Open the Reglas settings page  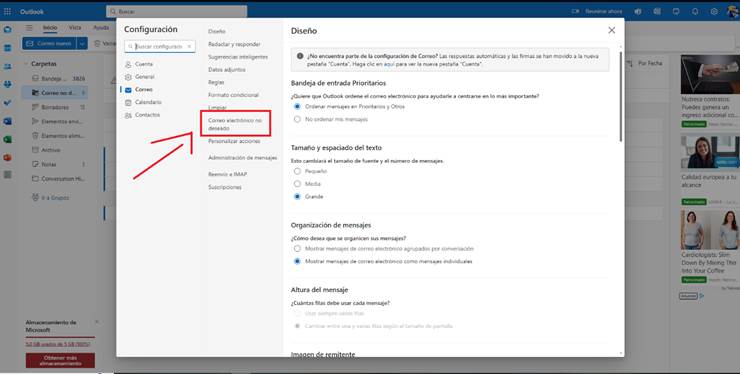click(x=216, y=82)
